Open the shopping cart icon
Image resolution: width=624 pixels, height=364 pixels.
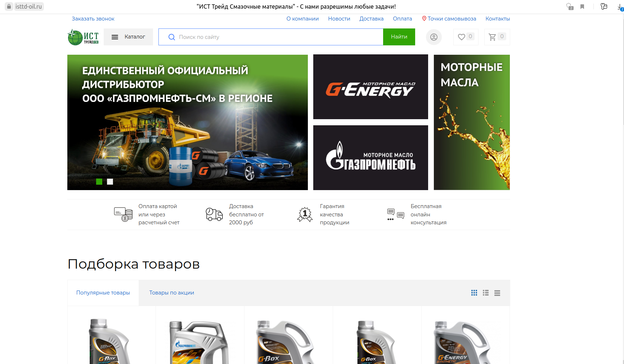492,37
